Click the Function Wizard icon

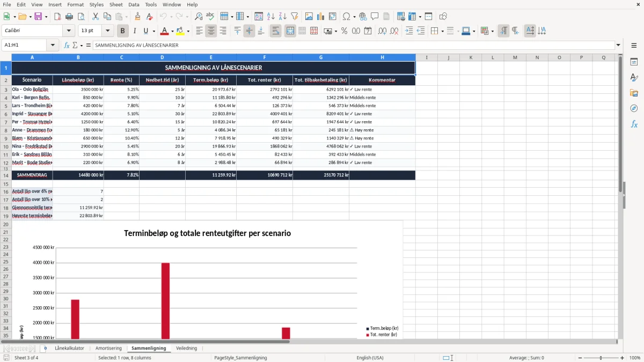[x=67, y=46]
